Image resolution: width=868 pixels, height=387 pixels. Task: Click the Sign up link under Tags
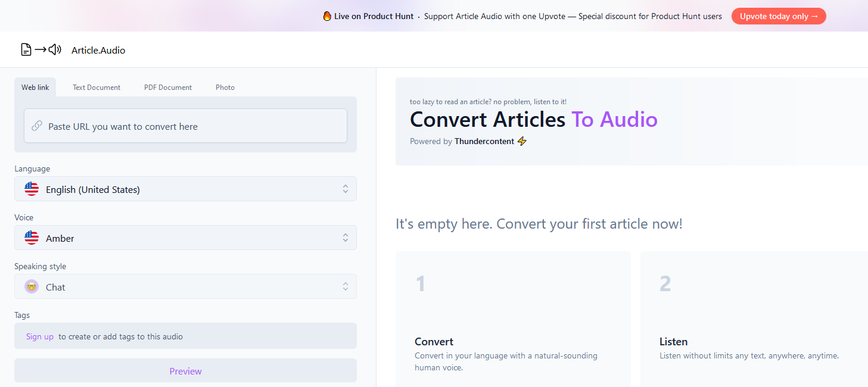coord(39,336)
